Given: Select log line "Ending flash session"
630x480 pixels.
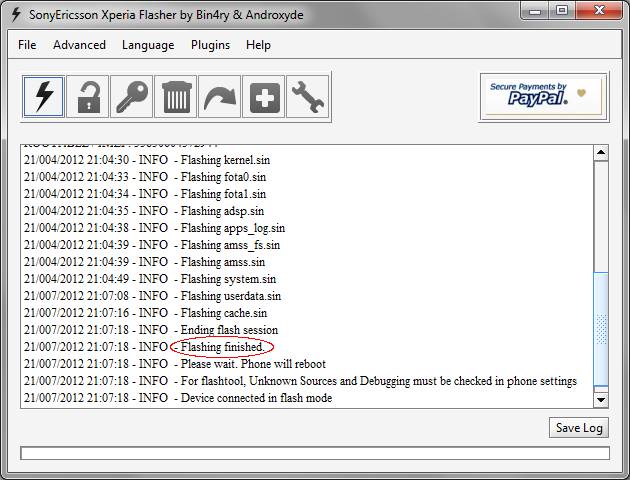Looking at the screenshot, I should click(x=151, y=330).
